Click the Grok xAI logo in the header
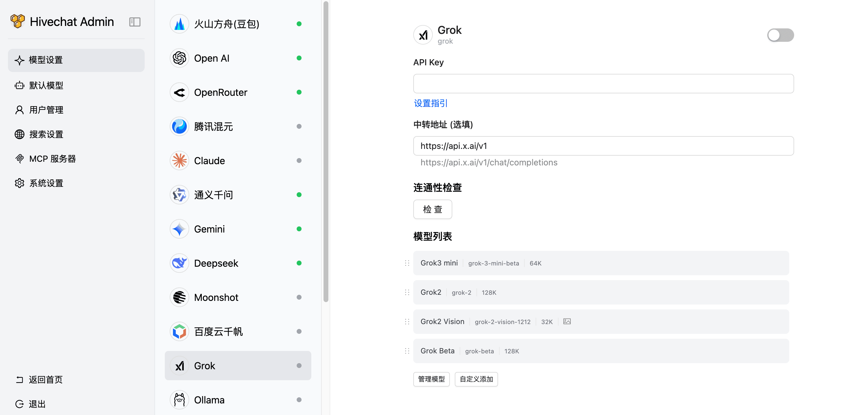868x415 pixels. [x=423, y=35]
